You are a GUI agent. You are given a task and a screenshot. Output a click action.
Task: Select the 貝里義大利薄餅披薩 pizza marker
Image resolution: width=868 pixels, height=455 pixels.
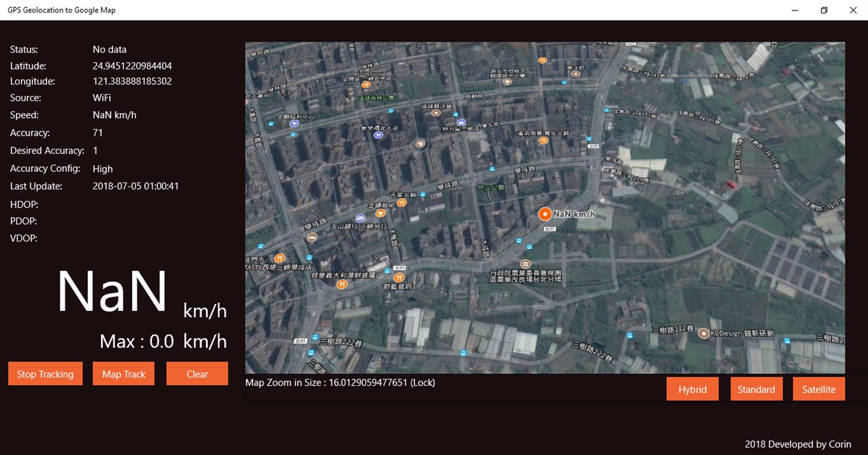341,284
